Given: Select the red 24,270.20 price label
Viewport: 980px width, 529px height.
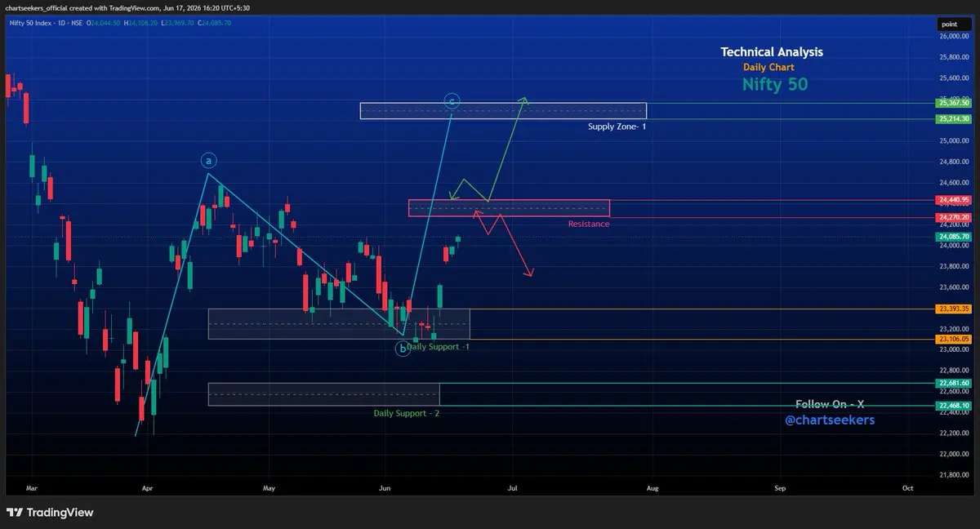Looking at the screenshot, I should (954, 217).
